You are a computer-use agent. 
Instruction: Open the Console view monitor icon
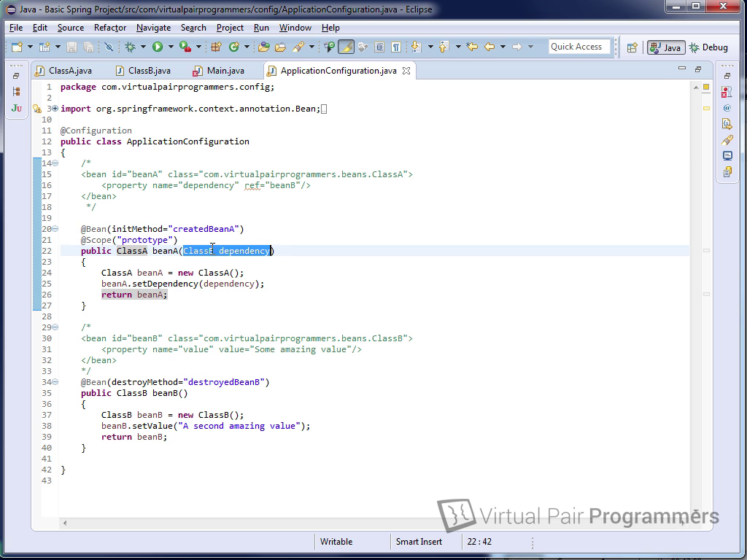click(x=727, y=156)
